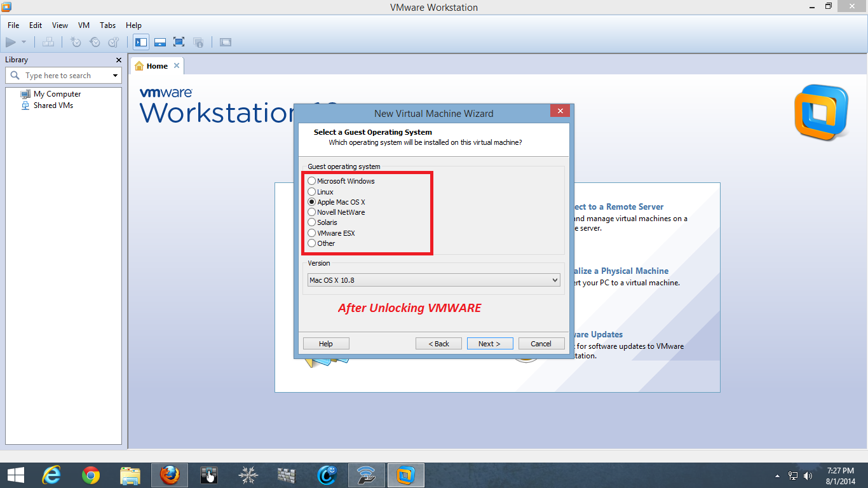Click the VMware Workstation logo icon

pos(821,112)
